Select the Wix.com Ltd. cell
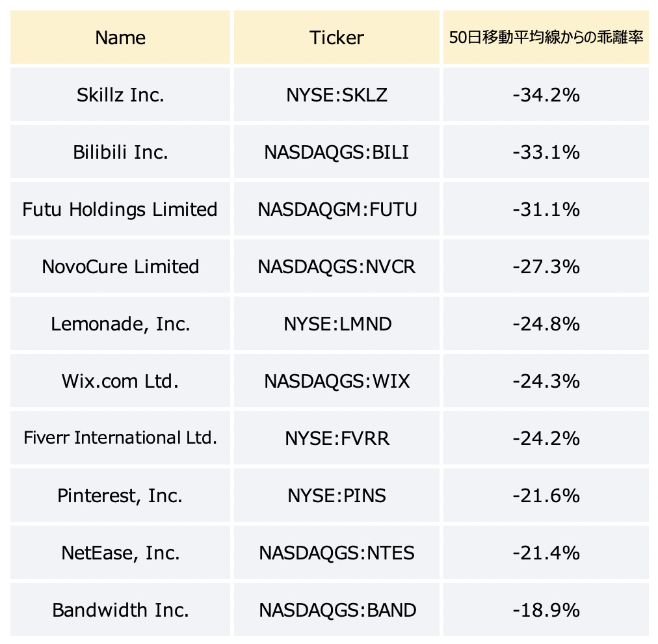Viewport: 658px width, 644px height. point(120,381)
